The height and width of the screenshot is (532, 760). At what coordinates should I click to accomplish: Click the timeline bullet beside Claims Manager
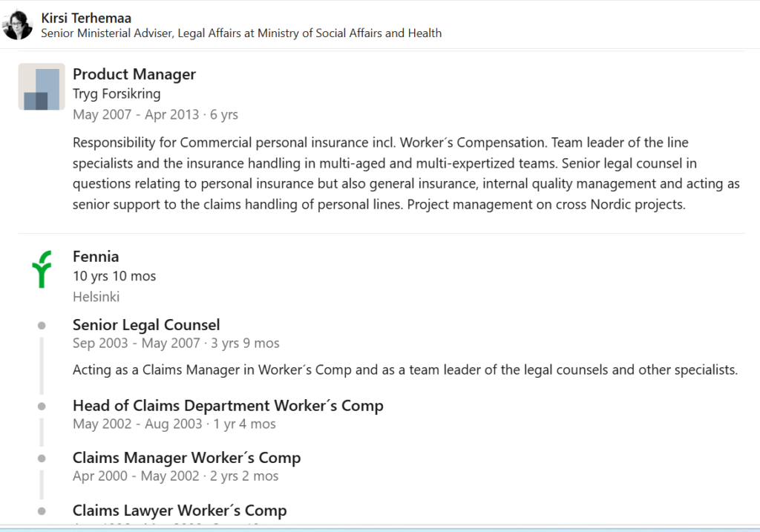click(42, 459)
